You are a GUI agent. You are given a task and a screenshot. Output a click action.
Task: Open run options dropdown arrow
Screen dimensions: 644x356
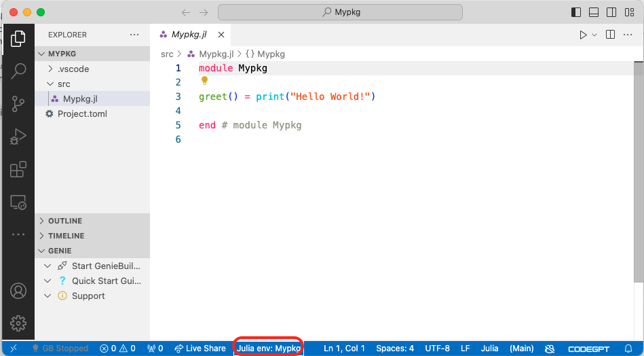click(594, 35)
